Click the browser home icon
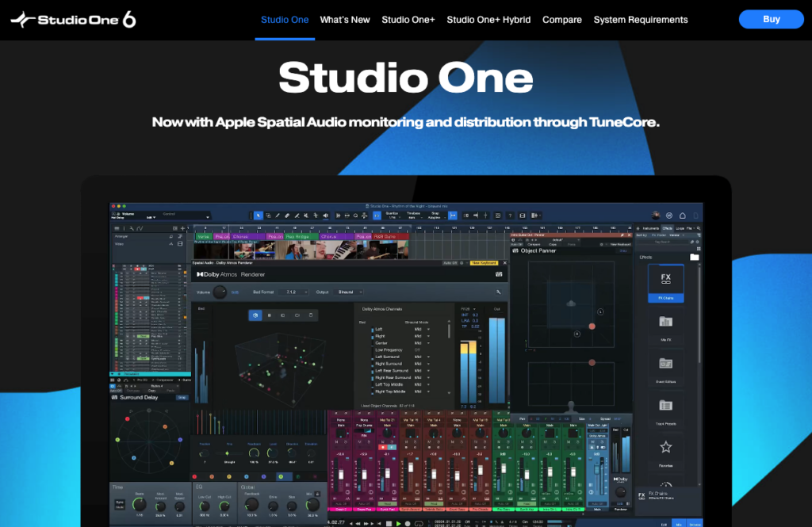This screenshot has width=812, height=527. 638,228
